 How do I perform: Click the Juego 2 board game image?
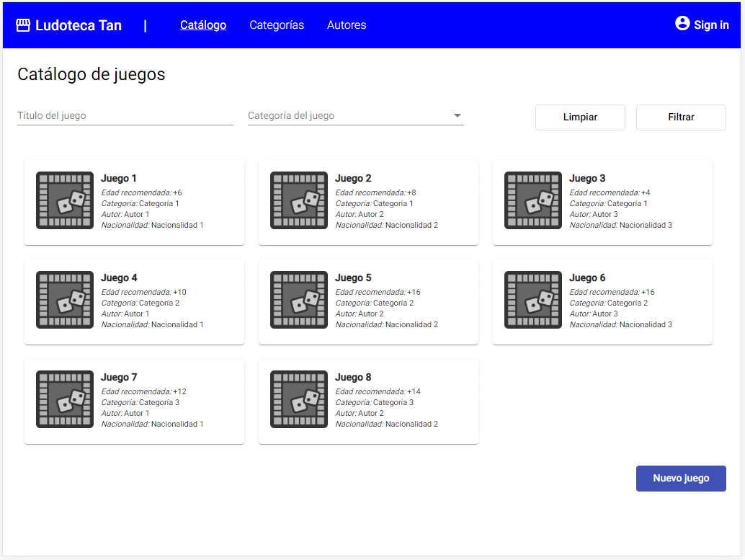(298, 200)
